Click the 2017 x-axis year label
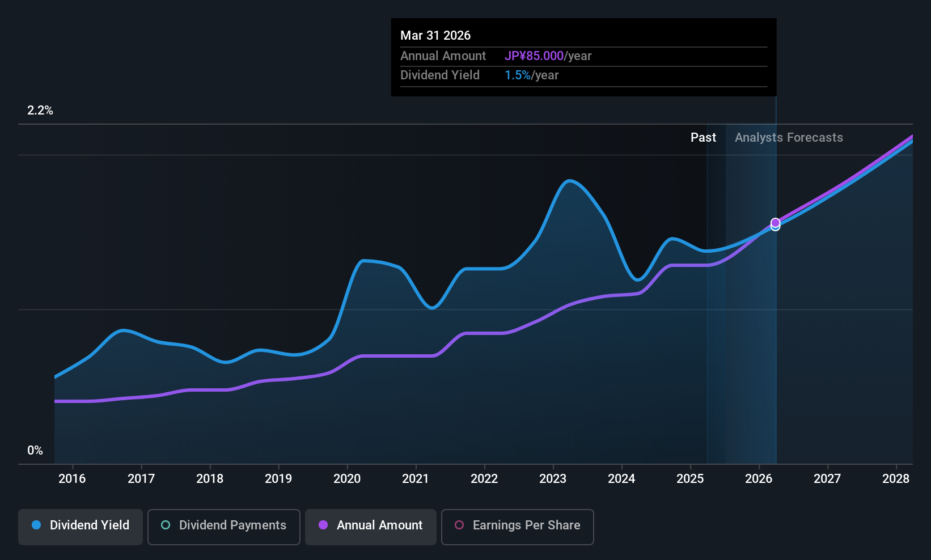Image resolution: width=931 pixels, height=560 pixels. tap(141, 479)
